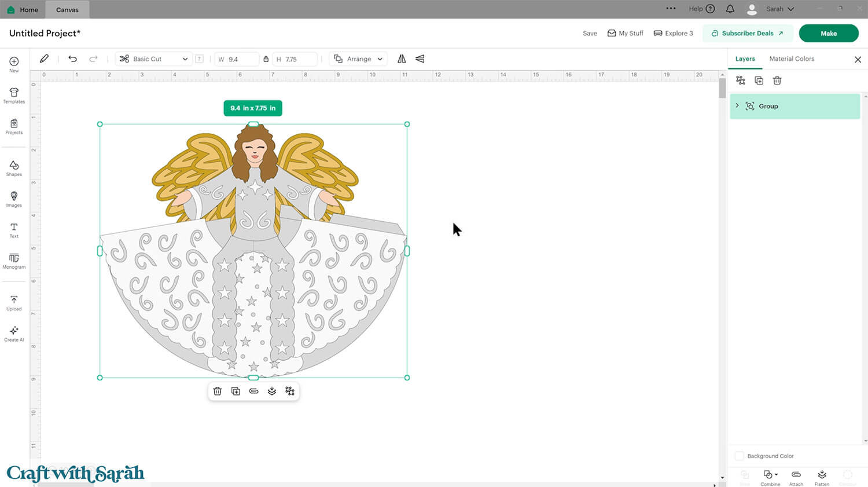The width and height of the screenshot is (868, 487).
Task: Open the Monogram tool
Action: [13, 262]
